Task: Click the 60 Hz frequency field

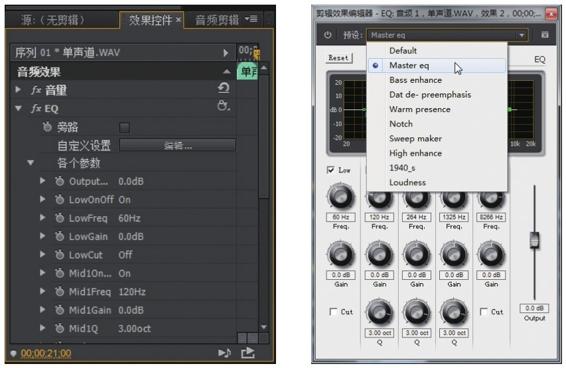Action: (341, 217)
